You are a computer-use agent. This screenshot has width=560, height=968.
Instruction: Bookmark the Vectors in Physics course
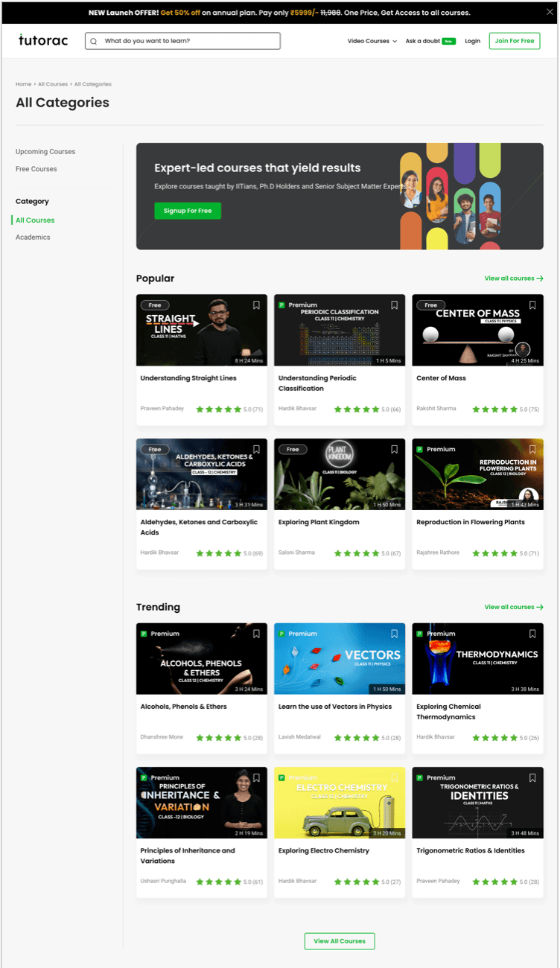(x=395, y=634)
